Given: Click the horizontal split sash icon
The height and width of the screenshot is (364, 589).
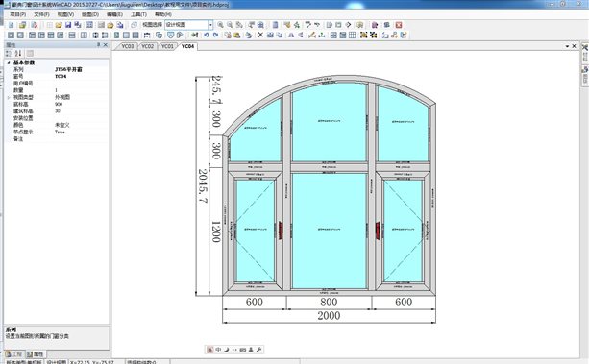Looking at the screenshot, I should pyautogui.click(x=72, y=35).
